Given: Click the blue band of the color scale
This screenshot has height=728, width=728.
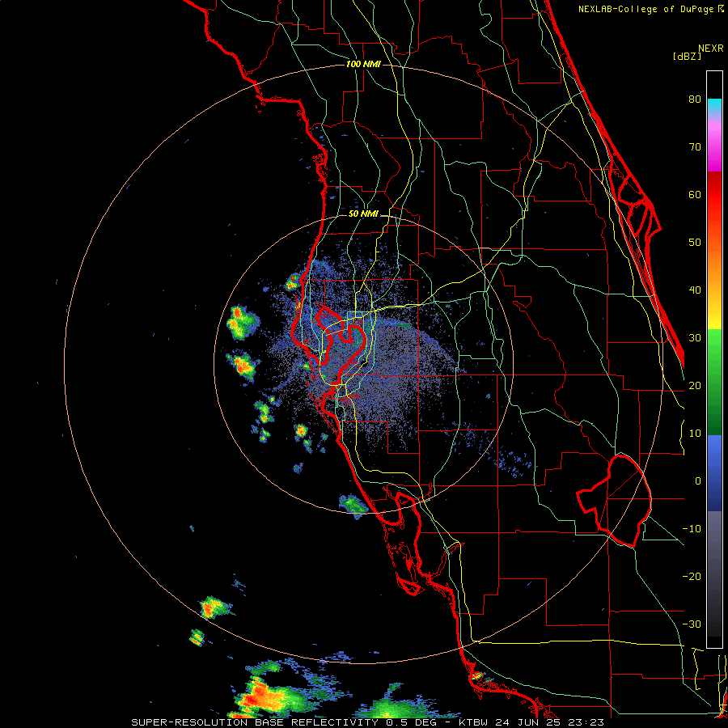Looking at the screenshot, I should pyautogui.click(x=714, y=472).
